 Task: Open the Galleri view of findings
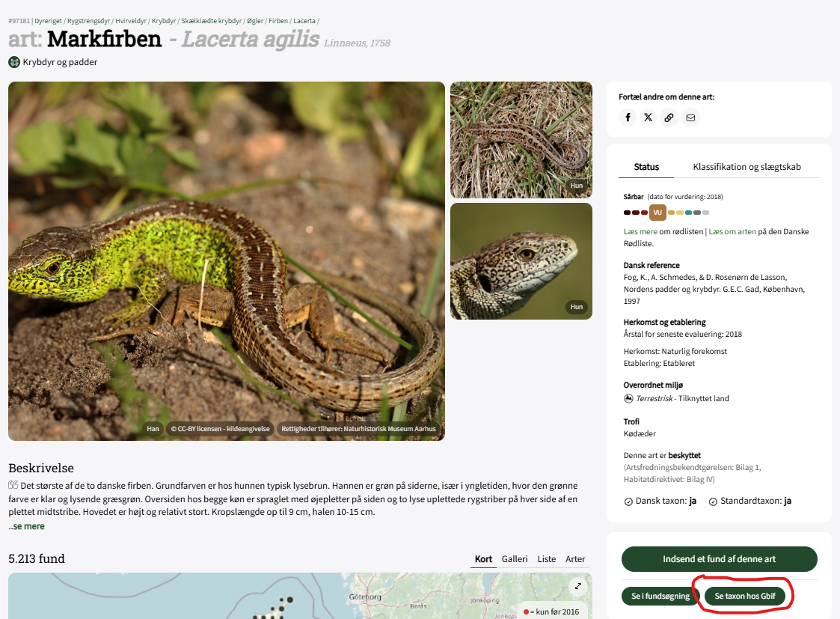515,559
